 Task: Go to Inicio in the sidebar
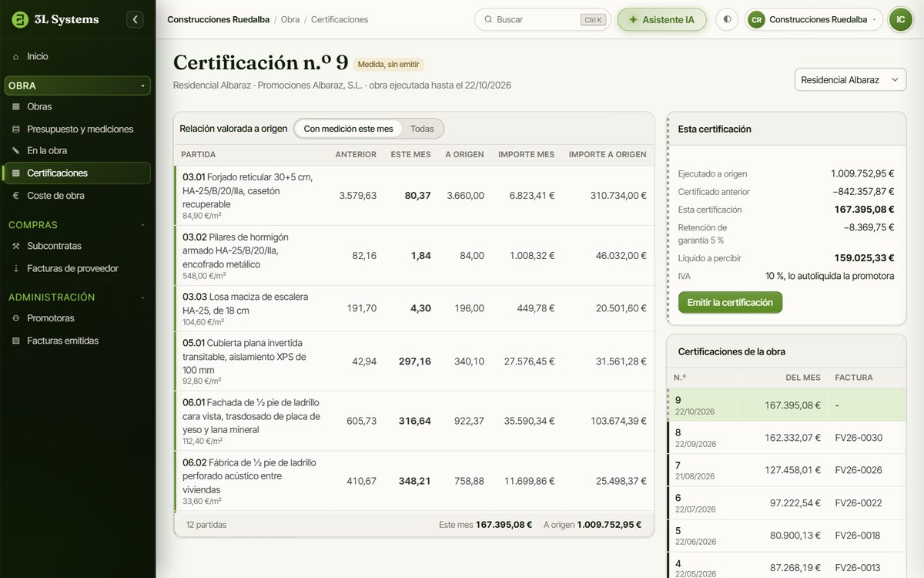[x=77, y=56]
